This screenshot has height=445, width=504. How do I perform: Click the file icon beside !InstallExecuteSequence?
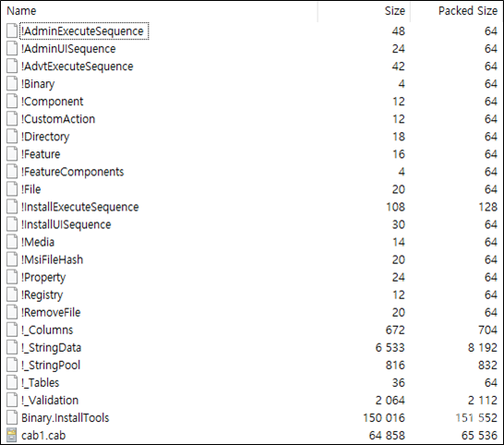click(12, 207)
